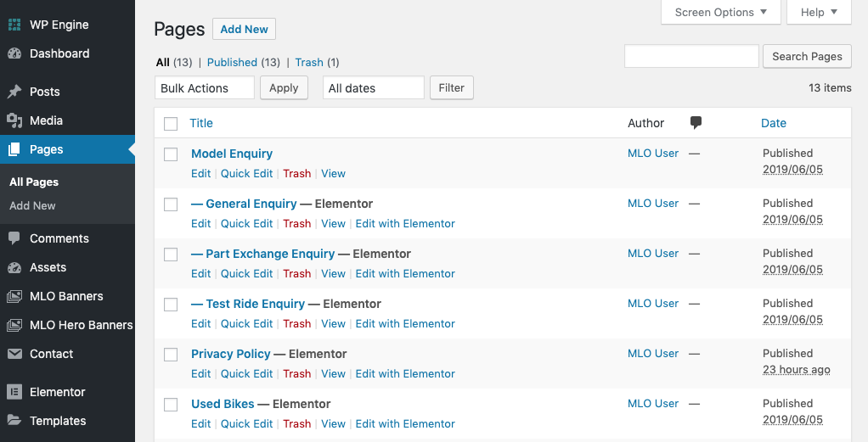Check the Privacy Policy row checkbox
868x442 pixels.
(x=171, y=355)
